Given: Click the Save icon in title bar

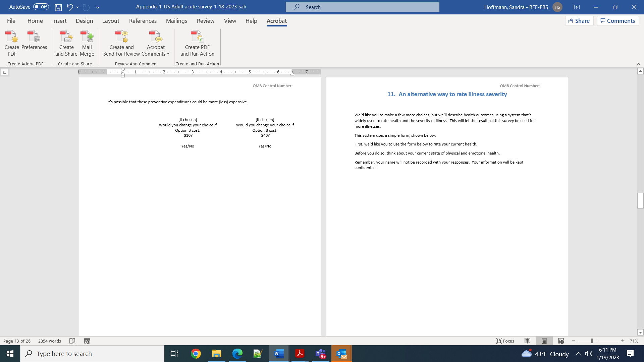Looking at the screenshot, I should click(x=58, y=7).
